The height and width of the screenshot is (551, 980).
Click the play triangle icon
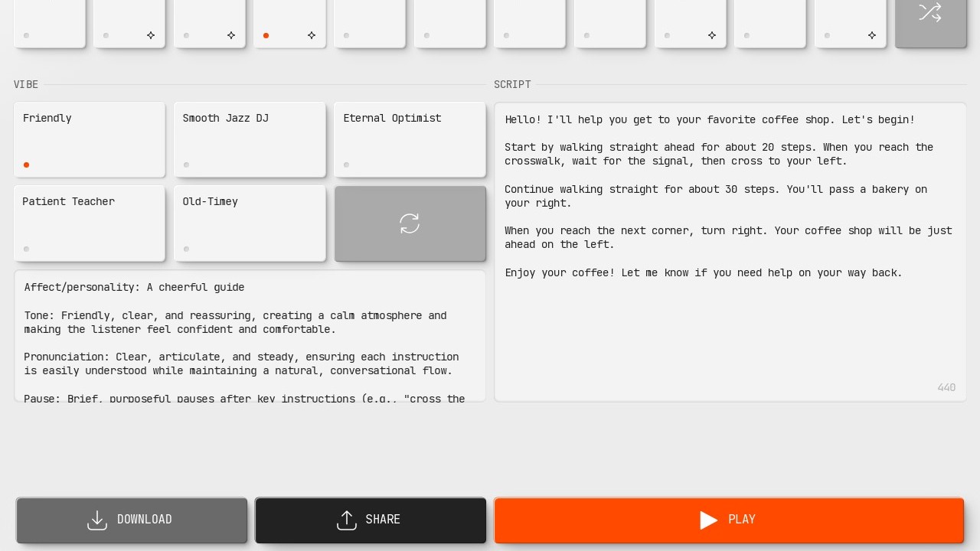(x=708, y=520)
